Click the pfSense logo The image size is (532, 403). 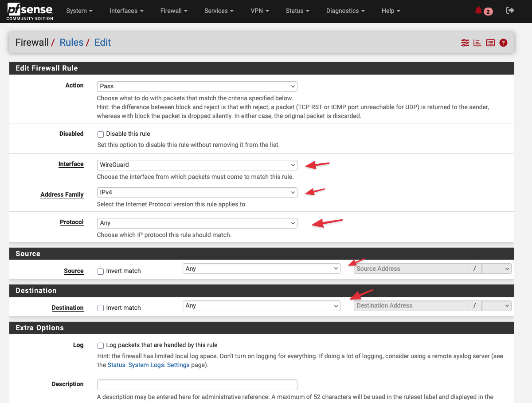[x=30, y=11]
